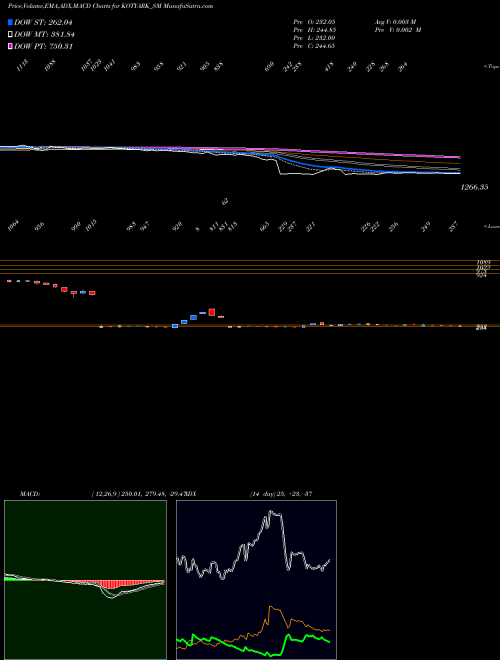
Task: Open the ADX chart panel
Action: (x=256, y=580)
